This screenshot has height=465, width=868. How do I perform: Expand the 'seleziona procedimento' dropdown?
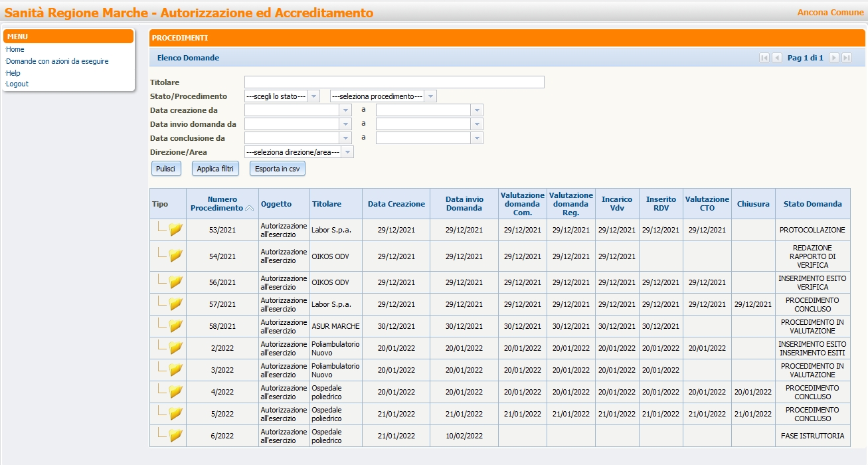pyautogui.click(x=430, y=96)
